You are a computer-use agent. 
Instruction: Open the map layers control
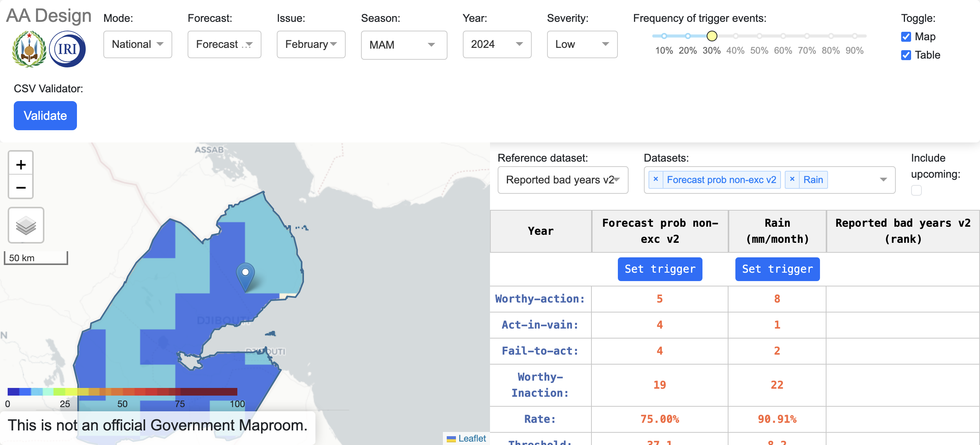click(25, 225)
